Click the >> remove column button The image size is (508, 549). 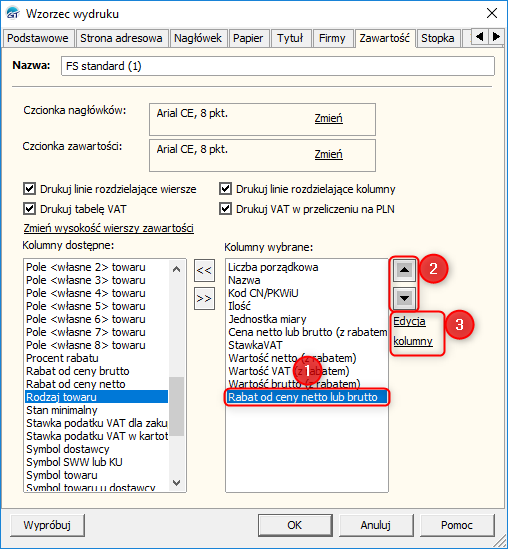coord(204,299)
